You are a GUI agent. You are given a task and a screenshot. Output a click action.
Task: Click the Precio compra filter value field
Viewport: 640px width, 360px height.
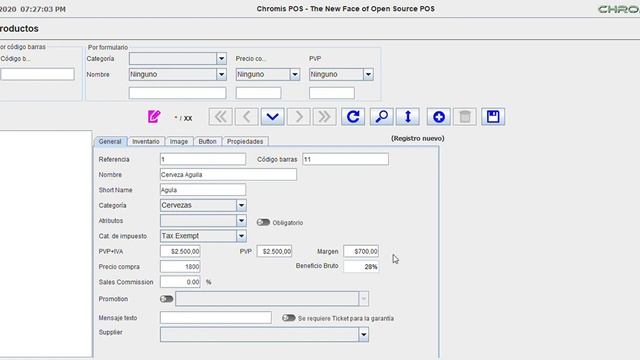pos(258,93)
